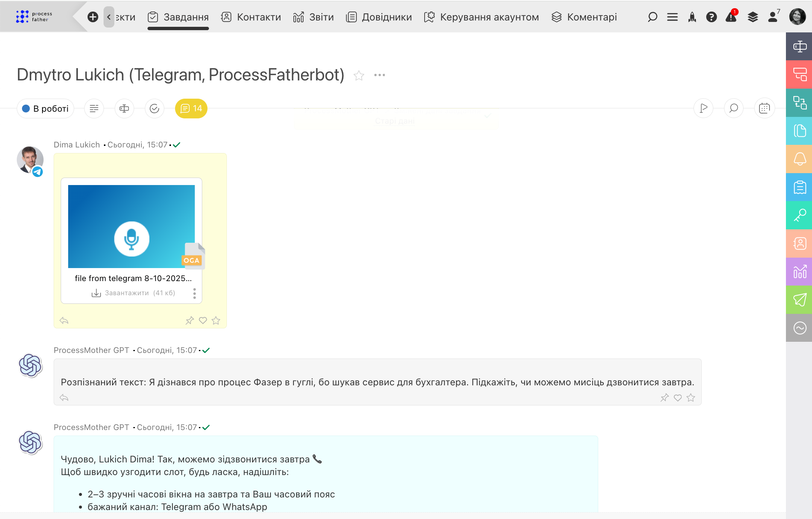Click the green key icon in the right sidebar
This screenshot has width=812, height=519.
[799, 215]
